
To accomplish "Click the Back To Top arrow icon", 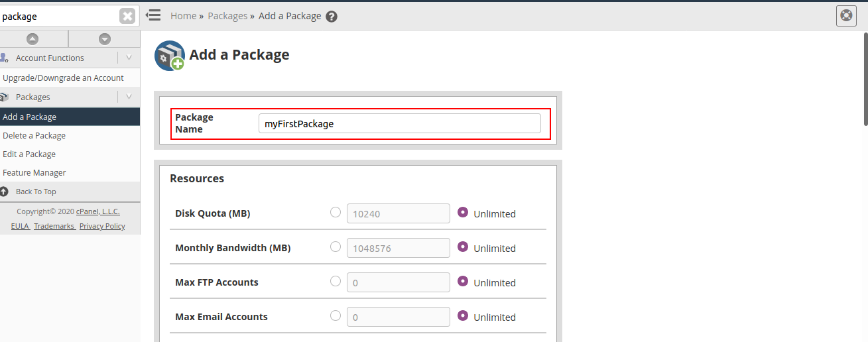I will (4, 192).
